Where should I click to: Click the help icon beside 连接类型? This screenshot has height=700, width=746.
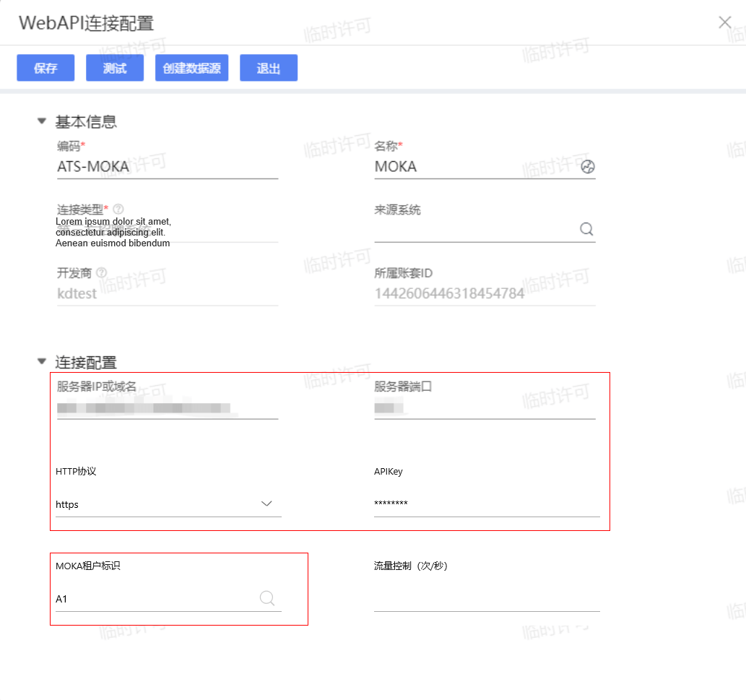point(118,209)
